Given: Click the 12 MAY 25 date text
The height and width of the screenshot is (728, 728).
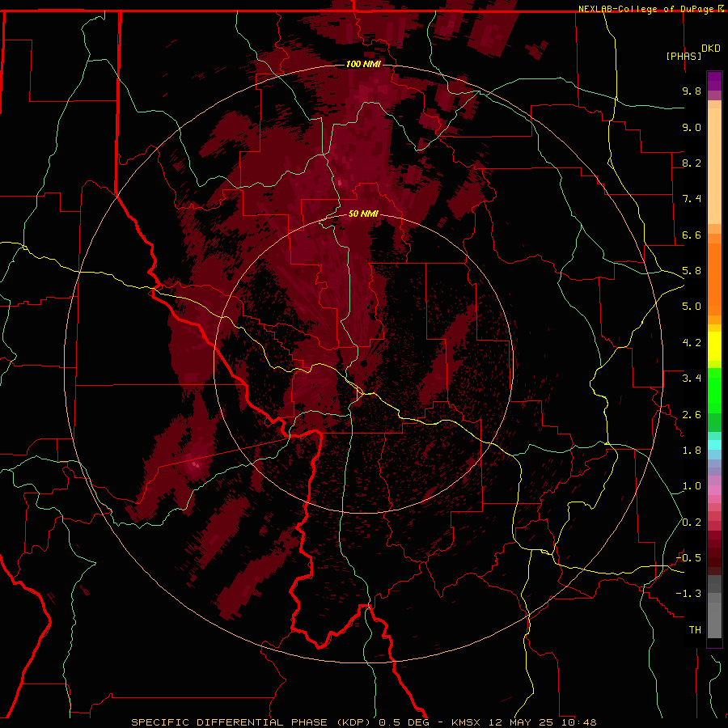Looking at the screenshot, I should 519,722.
